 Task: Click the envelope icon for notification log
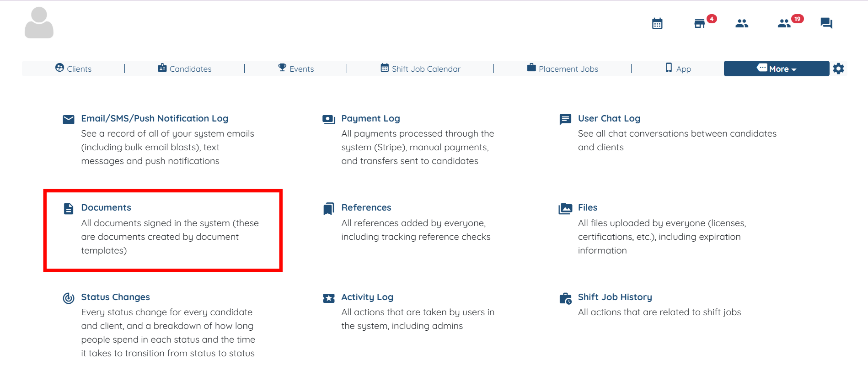[x=69, y=120]
